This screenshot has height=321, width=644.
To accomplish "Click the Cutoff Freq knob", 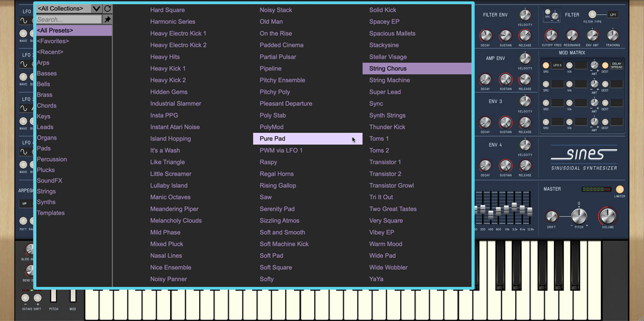I will pos(551,35).
